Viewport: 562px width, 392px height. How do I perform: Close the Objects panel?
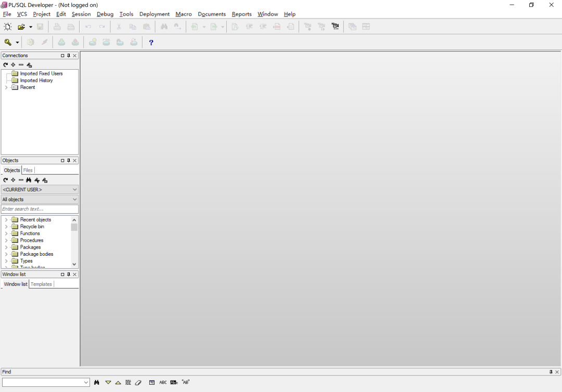74,160
